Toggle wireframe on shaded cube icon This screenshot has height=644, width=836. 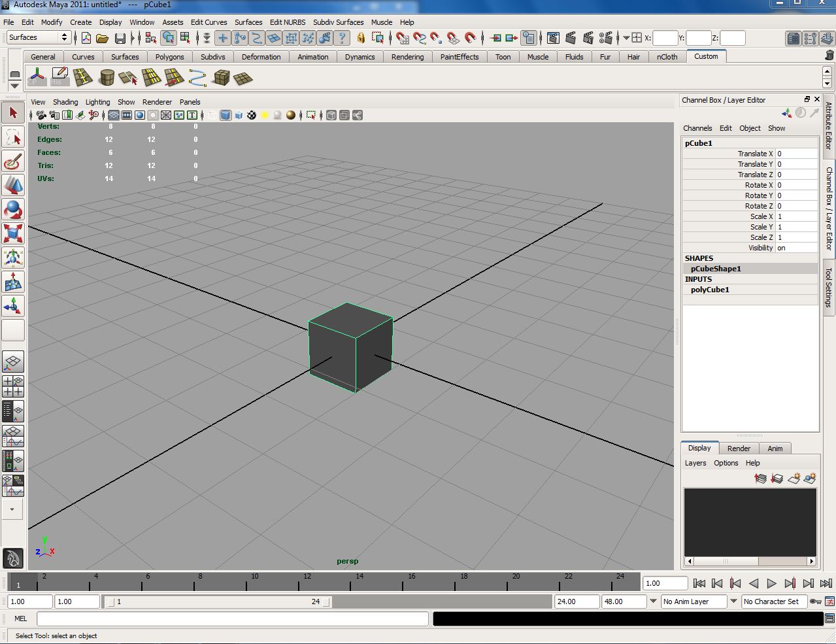click(x=239, y=115)
